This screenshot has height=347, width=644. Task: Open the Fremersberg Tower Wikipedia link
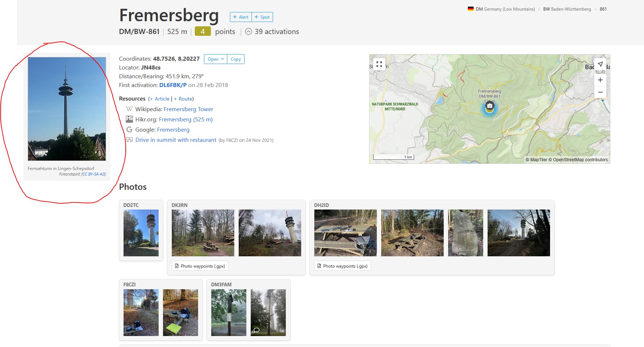tap(188, 109)
